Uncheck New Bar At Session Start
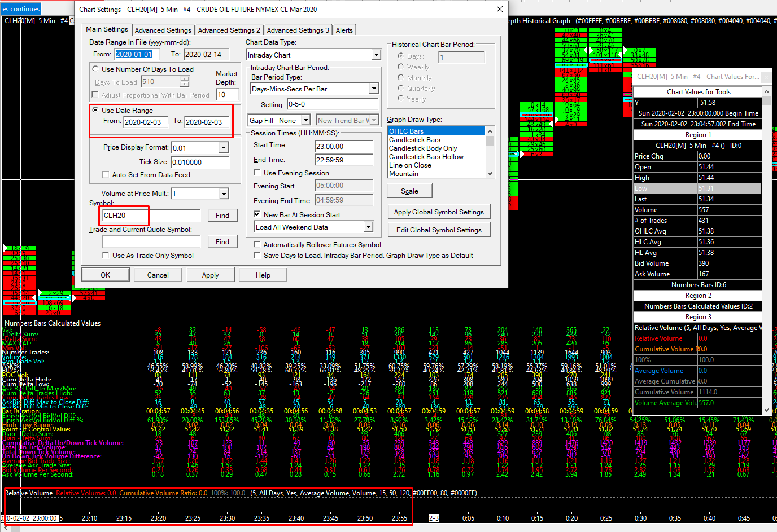 pyautogui.click(x=257, y=214)
